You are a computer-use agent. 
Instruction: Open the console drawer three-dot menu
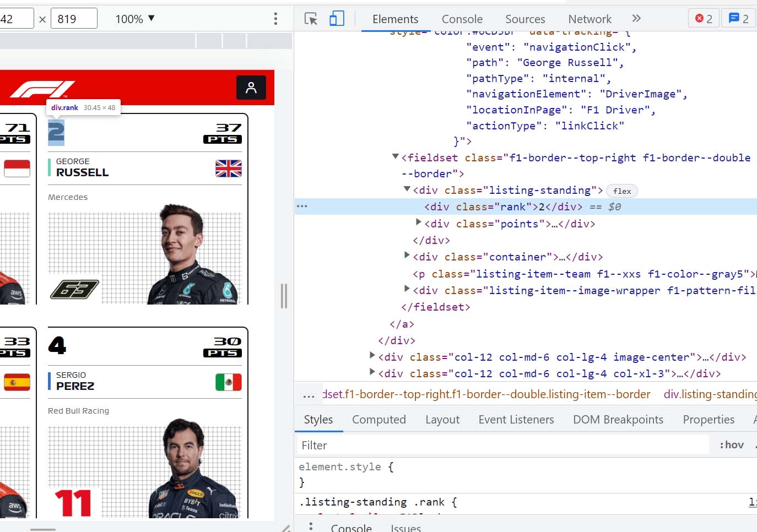311,526
